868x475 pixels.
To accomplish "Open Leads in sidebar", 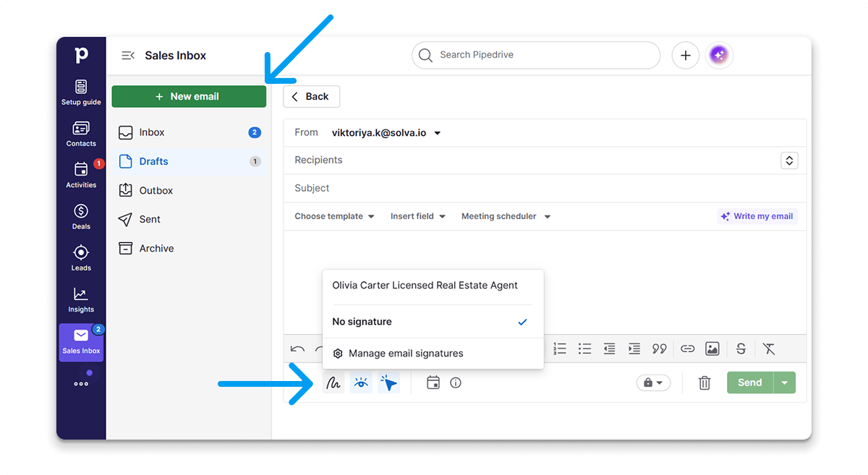I will [x=81, y=258].
